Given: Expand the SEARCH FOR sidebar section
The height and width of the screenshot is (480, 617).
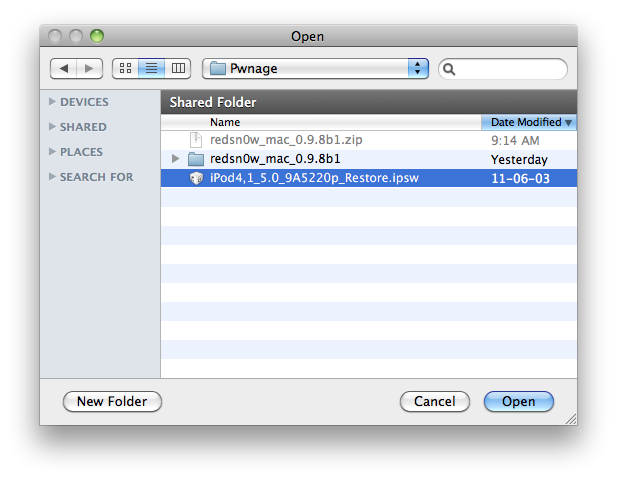Looking at the screenshot, I should (52, 177).
